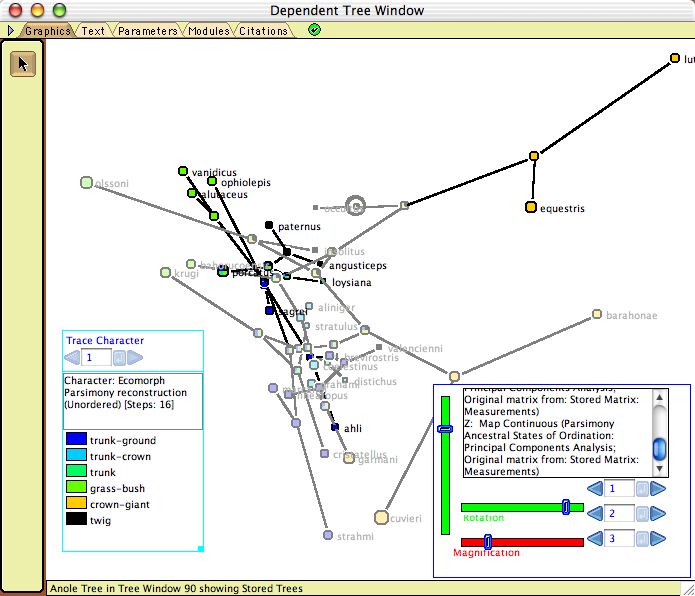Click the cuvieri taxon node
The width and height of the screenshot is (695, 596).
381,517
